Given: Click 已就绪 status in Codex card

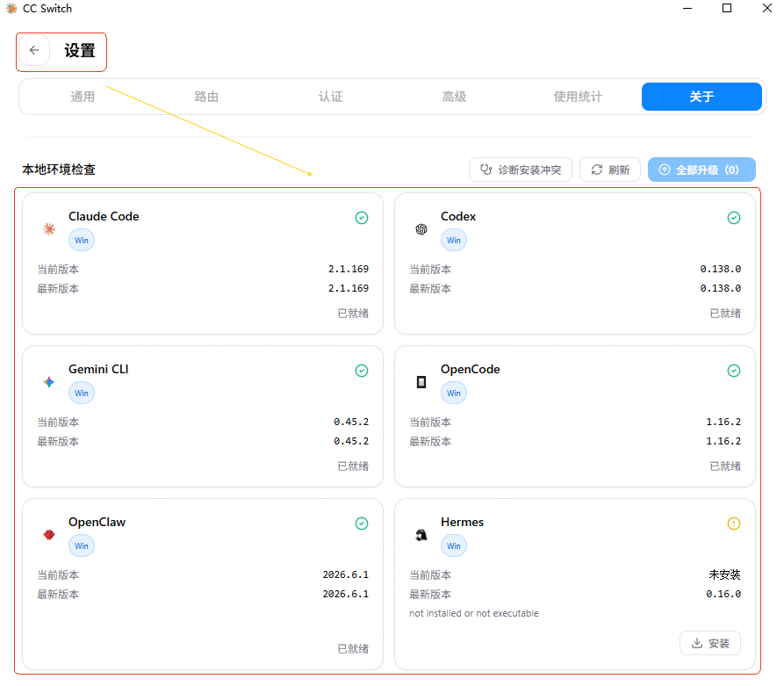Looking at the screenshot, I should (x=725, y=314).
